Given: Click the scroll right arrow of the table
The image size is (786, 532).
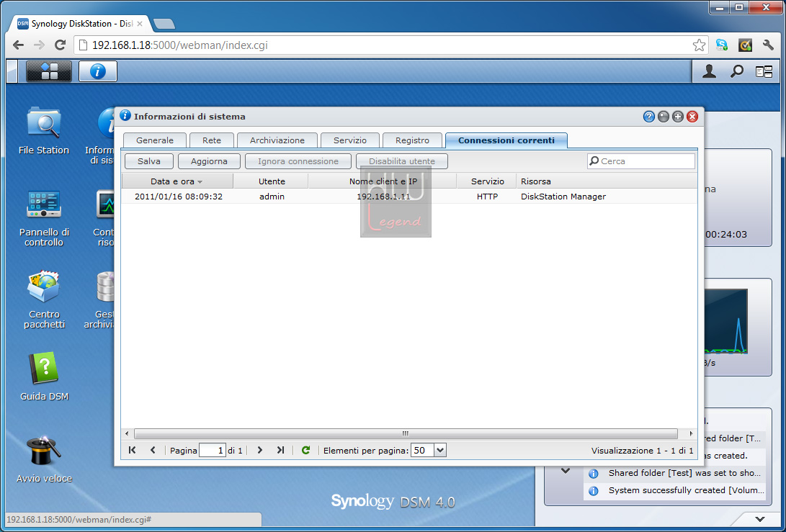Looking at the screenshot, I should click(x=691, y=433).
